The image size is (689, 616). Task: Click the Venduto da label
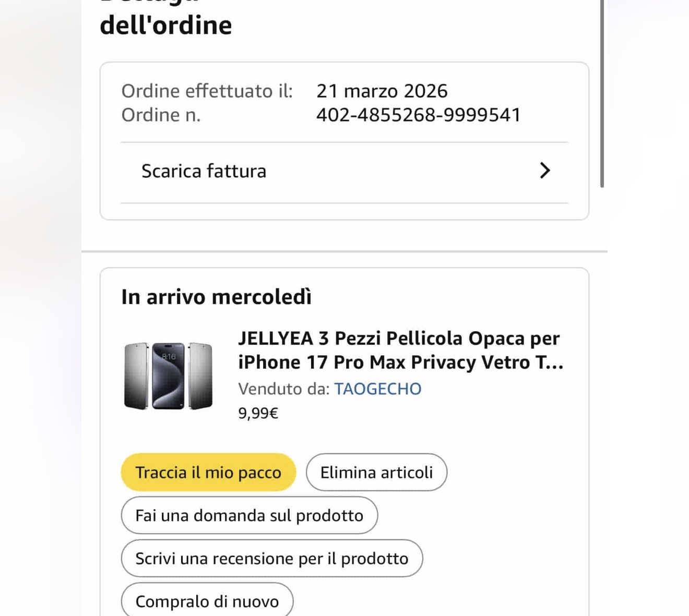283,389
